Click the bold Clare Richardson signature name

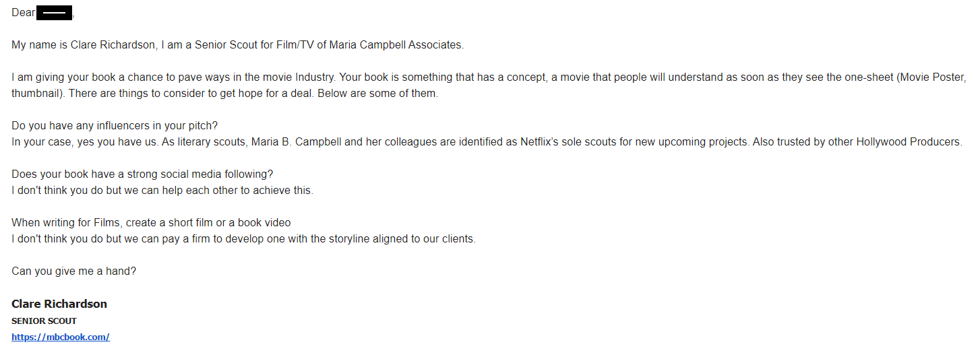[x=59, y=304]
